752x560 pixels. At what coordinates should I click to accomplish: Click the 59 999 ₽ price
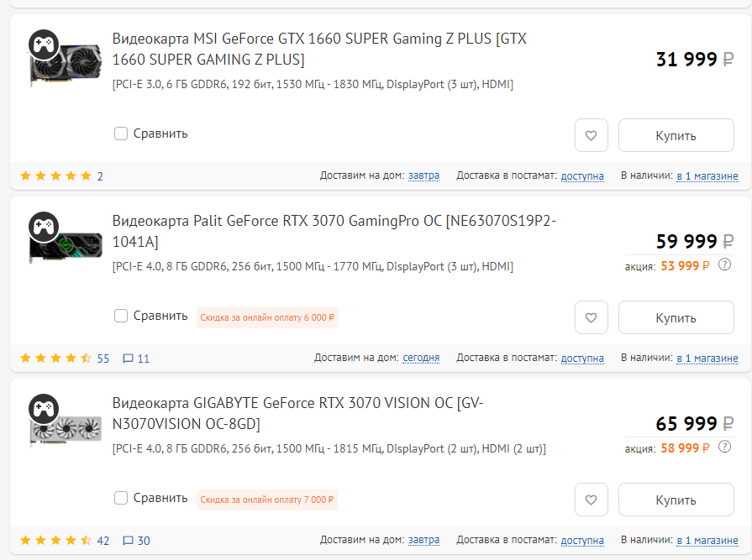click(695, 242)
